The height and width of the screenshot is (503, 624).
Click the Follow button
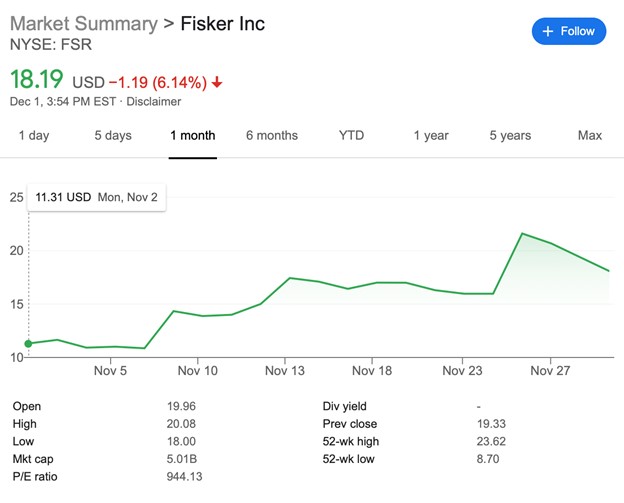coord(568,31)
